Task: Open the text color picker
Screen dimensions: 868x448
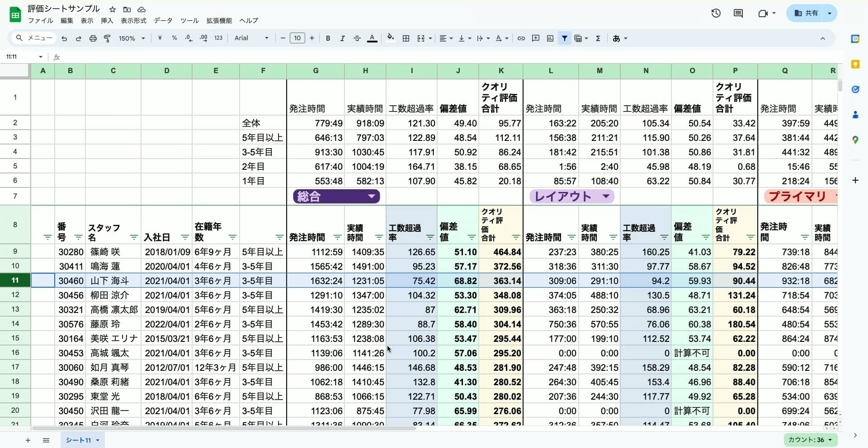Action: [372, 38]
